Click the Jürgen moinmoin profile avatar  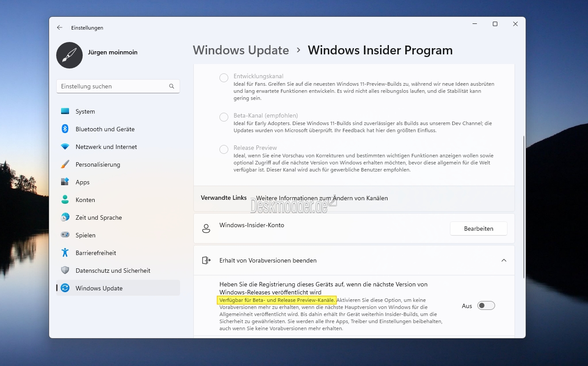69,55
